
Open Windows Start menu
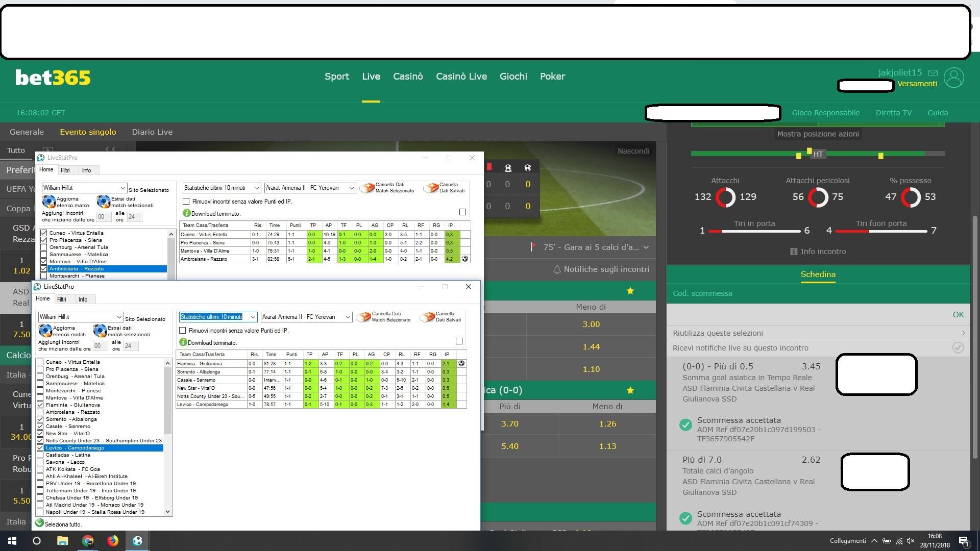(x=12, y=541)
